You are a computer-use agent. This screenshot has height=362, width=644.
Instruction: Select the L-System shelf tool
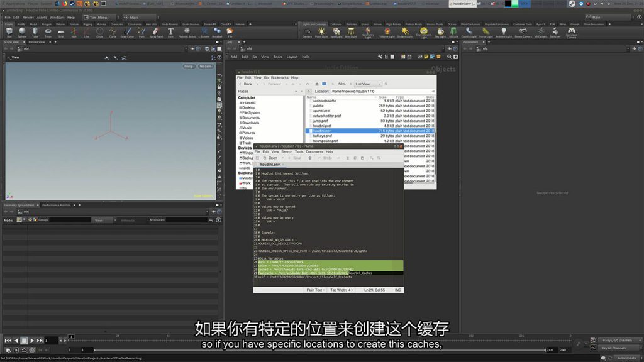coord(204,32)
